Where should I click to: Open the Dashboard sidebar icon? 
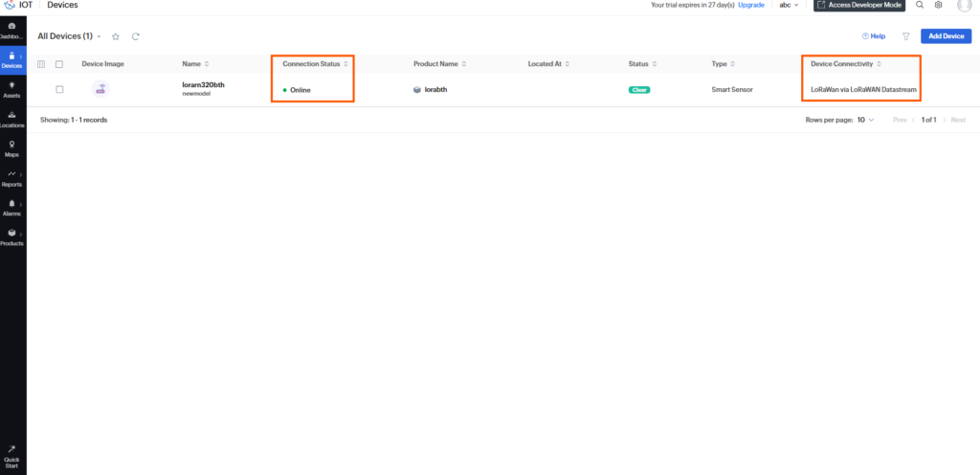tap(11, 26)
